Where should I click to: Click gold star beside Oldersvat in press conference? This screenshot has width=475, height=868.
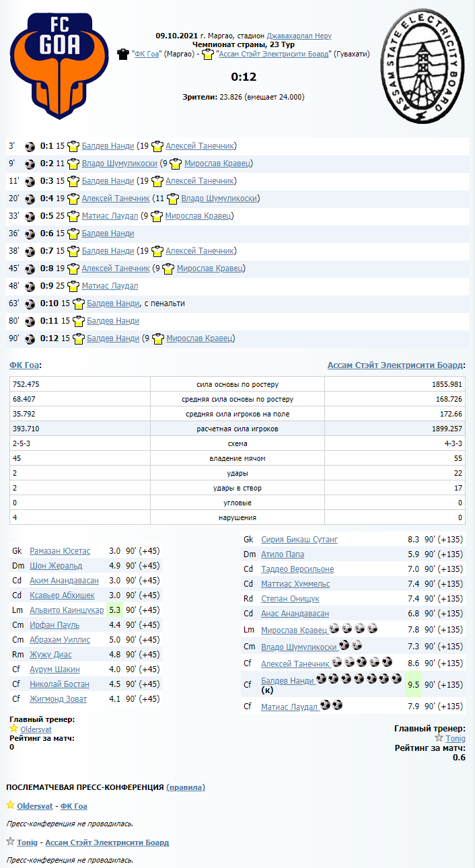(x=10, y=805)
